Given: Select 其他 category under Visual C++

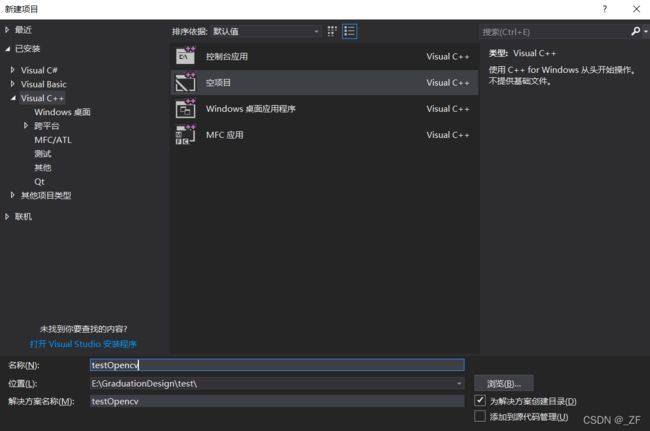Looking at the screenshot, I should coord(43,167).
